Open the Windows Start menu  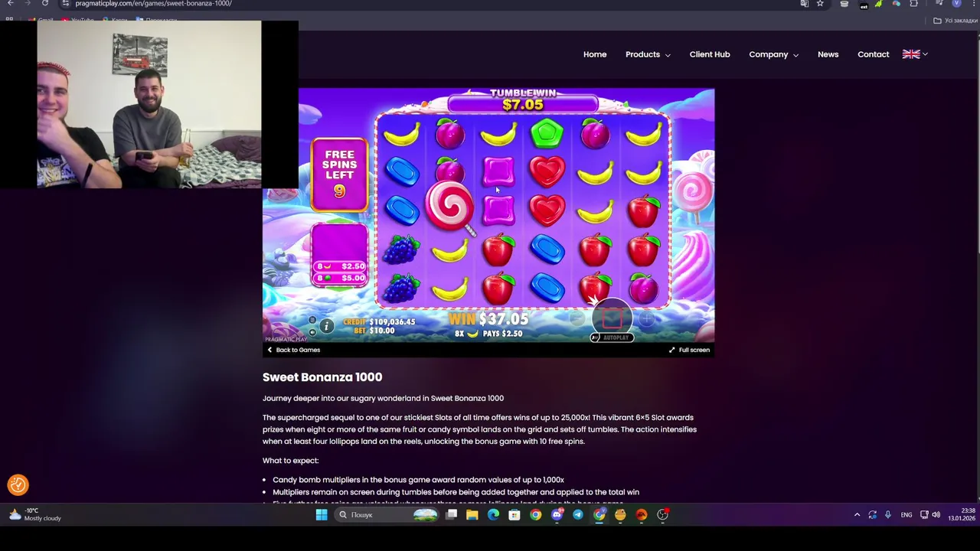[322, 515]
